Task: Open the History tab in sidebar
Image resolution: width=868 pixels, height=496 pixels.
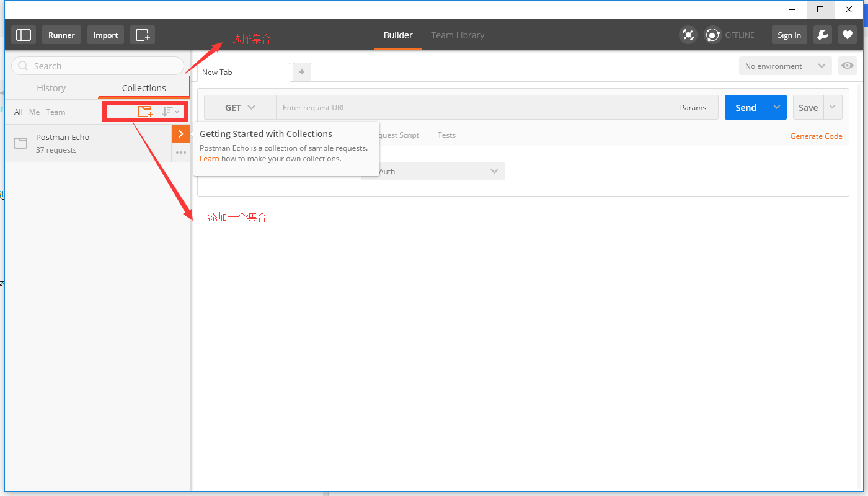Action: pyautogui.click(x=51, y=88)
